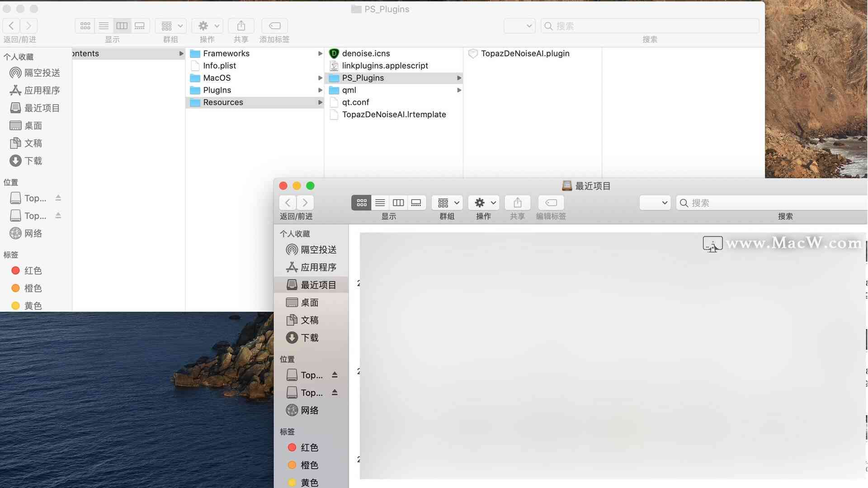Select the Info.plist file
This screenshot has height=488, width=868.
[255, 66]
